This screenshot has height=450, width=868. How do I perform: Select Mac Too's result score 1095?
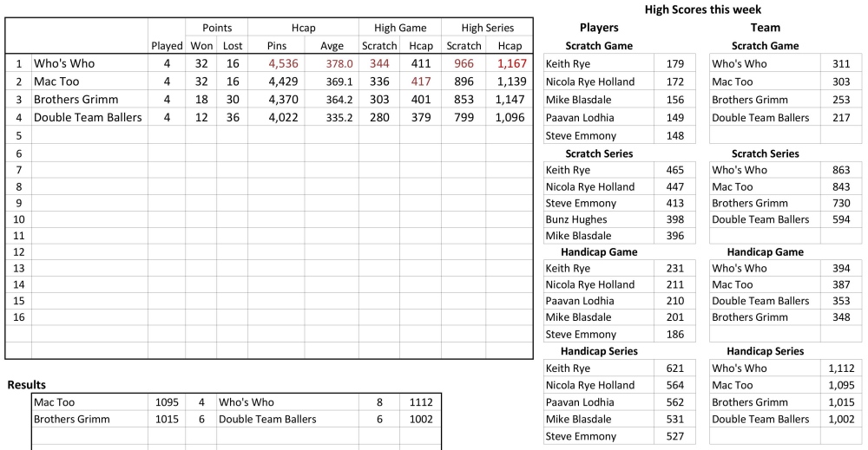166,402
